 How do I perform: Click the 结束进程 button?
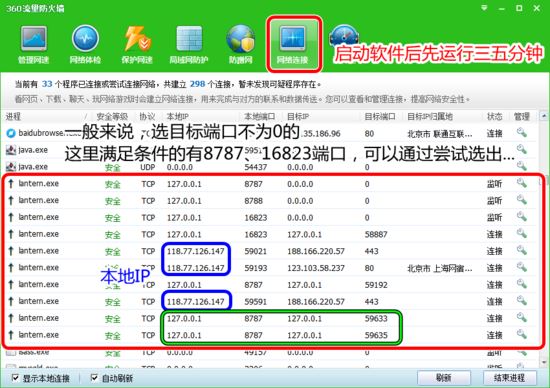coord(509,378)
